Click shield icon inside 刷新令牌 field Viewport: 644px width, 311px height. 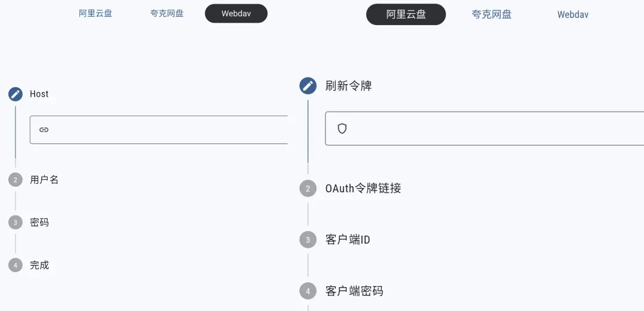[342, 128]
